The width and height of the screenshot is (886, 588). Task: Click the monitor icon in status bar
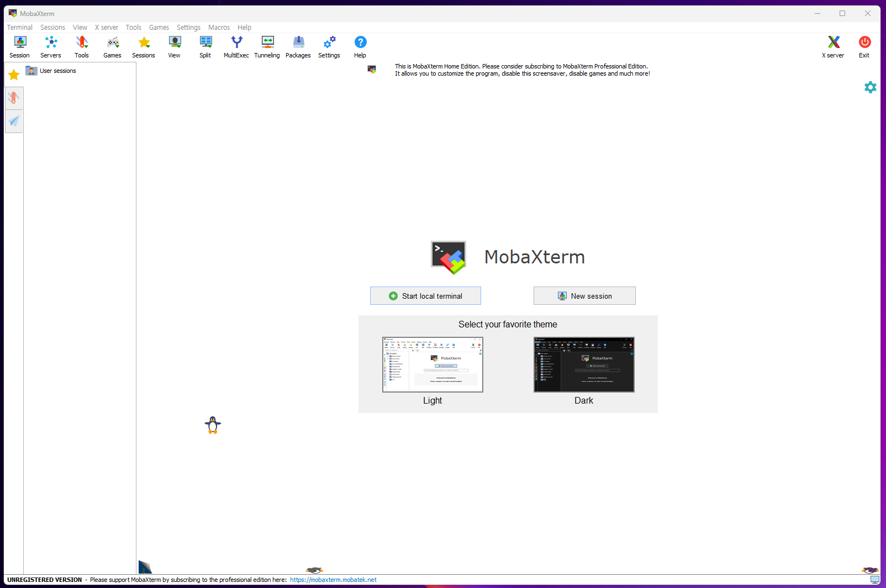(875, 580)
